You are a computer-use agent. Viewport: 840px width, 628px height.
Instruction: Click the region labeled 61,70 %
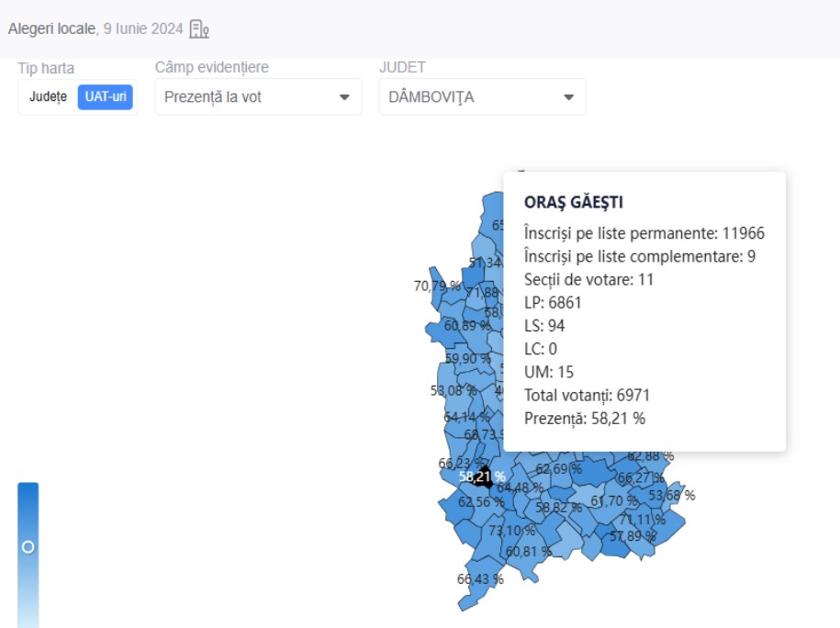click(x=613, y=501)
